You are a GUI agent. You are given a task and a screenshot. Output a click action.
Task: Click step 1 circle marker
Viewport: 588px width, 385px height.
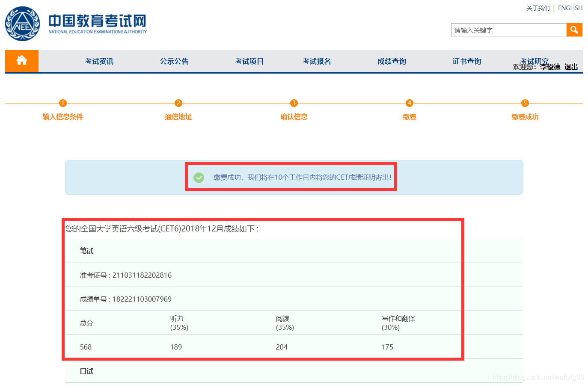[62, 103]
